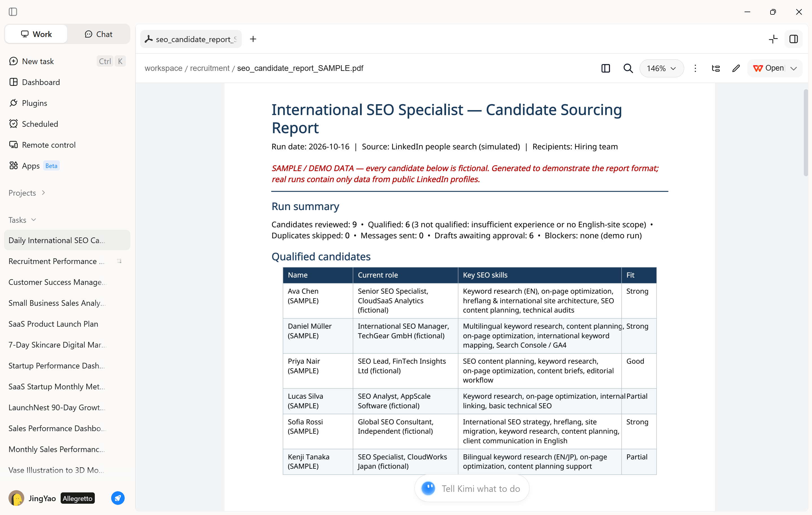Collapse the Tasks list
The width and height of the screenshot is (812, 515).
pyautogui.click(x=22, y=220)
